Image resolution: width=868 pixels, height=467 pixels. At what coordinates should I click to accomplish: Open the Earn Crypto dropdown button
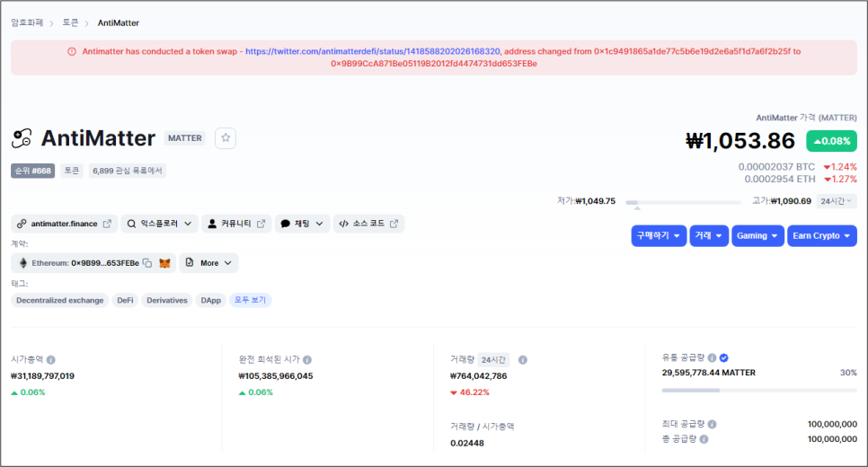(x=822, y=235)
